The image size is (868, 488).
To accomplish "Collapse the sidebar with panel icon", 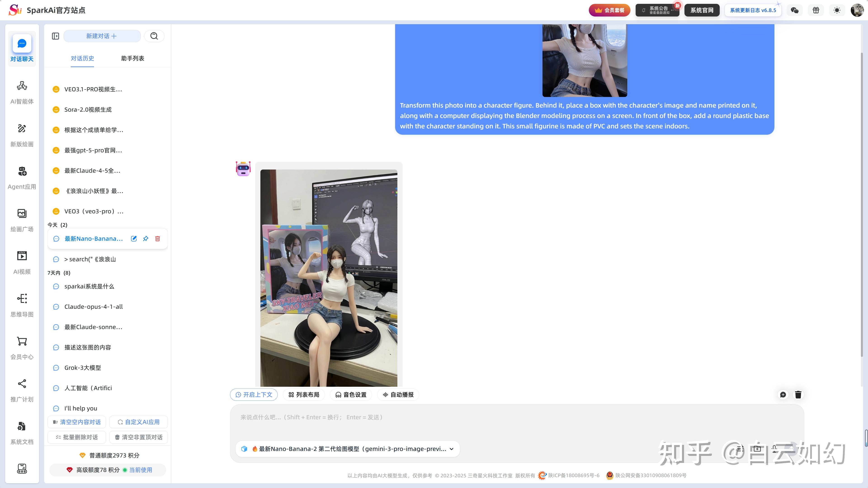I will click(56, 36).
